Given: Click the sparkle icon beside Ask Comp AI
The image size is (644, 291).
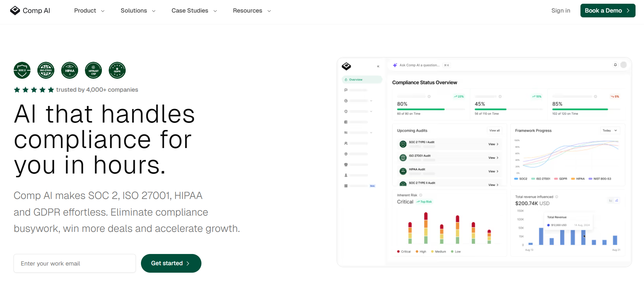Looking at the screenshot, I should pyautogui.click(x=395, y=65).
